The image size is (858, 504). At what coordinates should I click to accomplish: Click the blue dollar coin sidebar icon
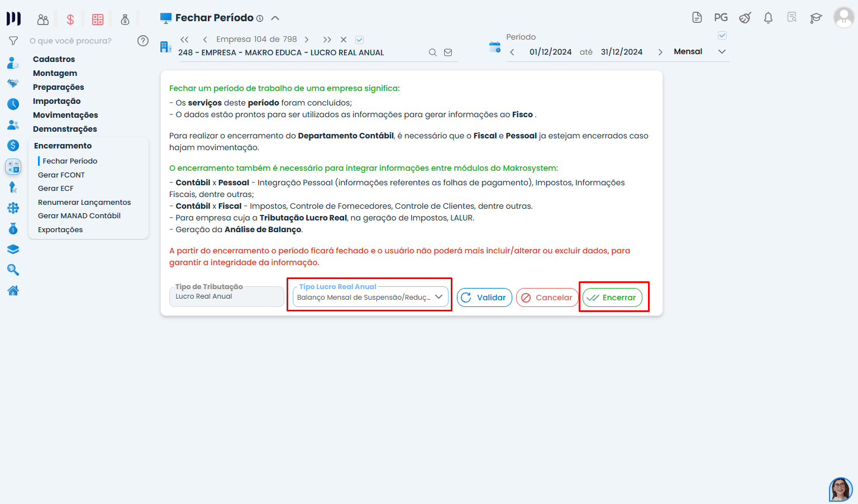click(x=13, y=145)
